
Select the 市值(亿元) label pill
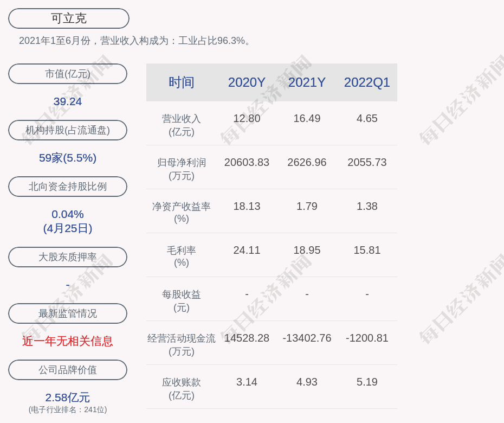(x=68, y=74)
